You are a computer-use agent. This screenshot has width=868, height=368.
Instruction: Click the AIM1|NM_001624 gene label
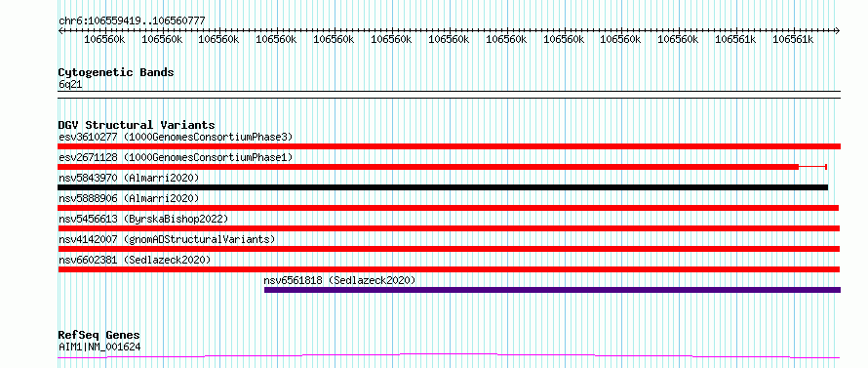pos(99,347)
